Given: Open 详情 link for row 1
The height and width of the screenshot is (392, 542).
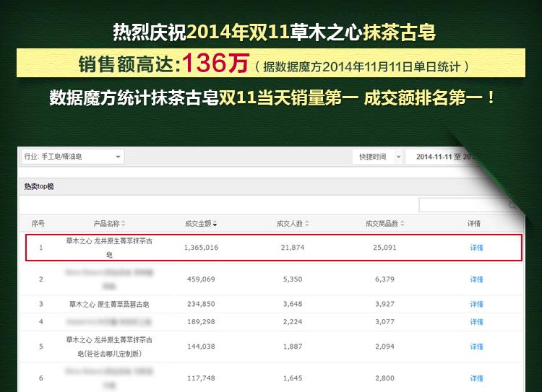Looking at the screenshot, I should click(477, 248).
